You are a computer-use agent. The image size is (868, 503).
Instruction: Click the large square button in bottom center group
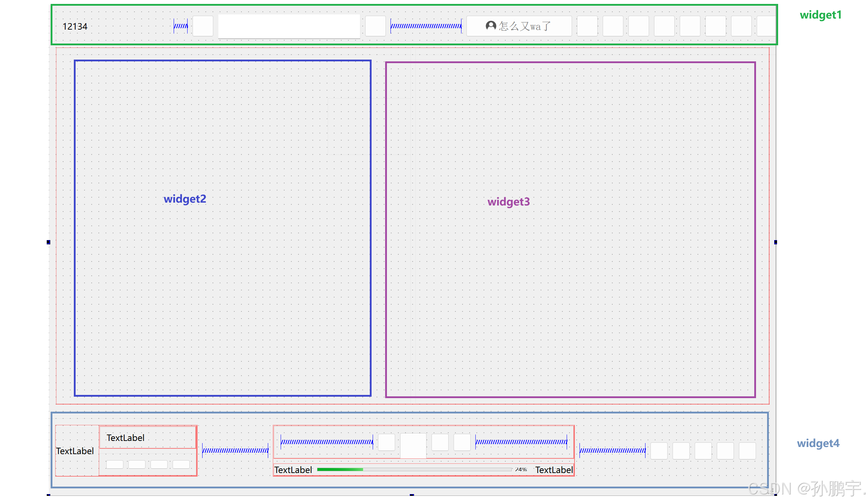(x=413, y=445)
